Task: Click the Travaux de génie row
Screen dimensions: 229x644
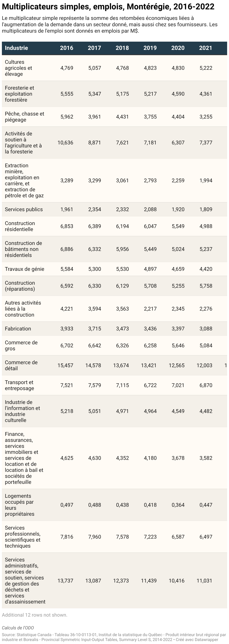Action: 114,269
